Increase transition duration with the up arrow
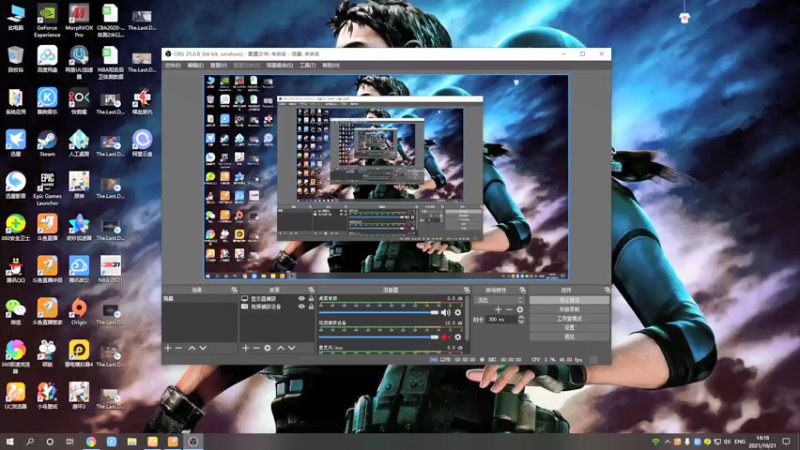Screen dimensions: 800x450 point(521,317)
